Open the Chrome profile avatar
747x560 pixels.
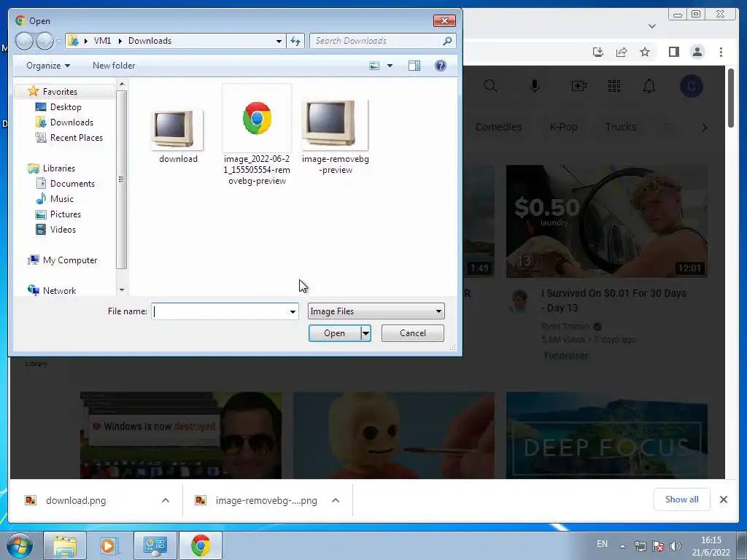(x=697, y=52)
